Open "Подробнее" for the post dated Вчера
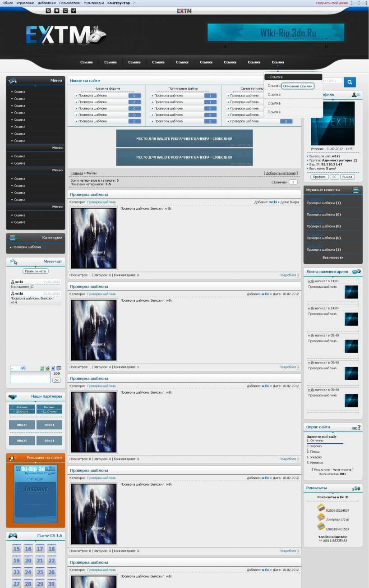This screenshot has height=588, width=369. coord(288,275)
